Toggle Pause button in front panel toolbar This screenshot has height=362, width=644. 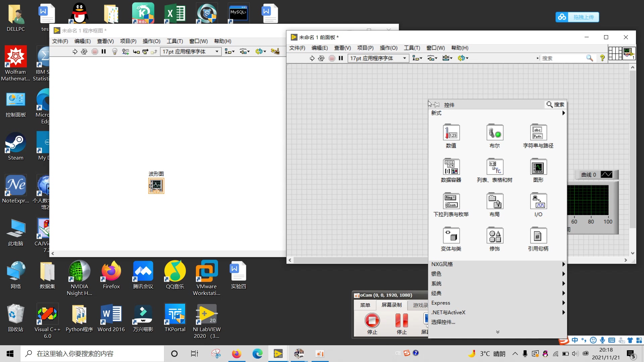point(341,58)
